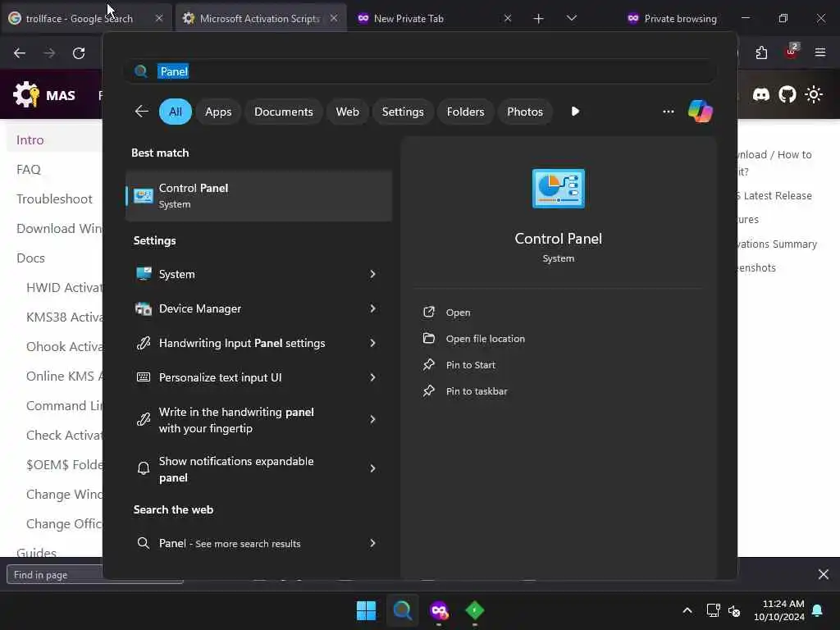The height and width of the screenshot is (630, 840).
Task: Select the Settings search filter
Action: [x=402, y=112]
